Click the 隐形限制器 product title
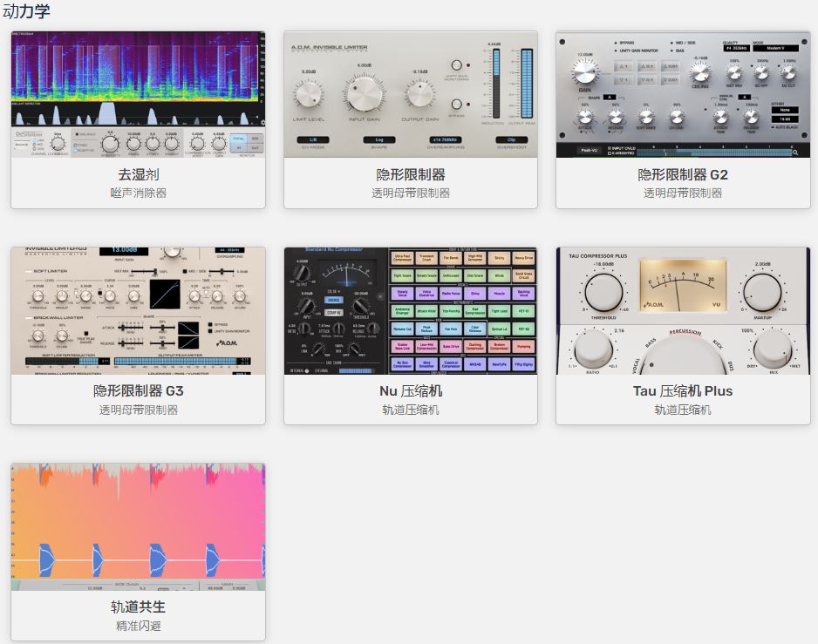Viewport: 818px width, 644px height. (x=411, y=174)
